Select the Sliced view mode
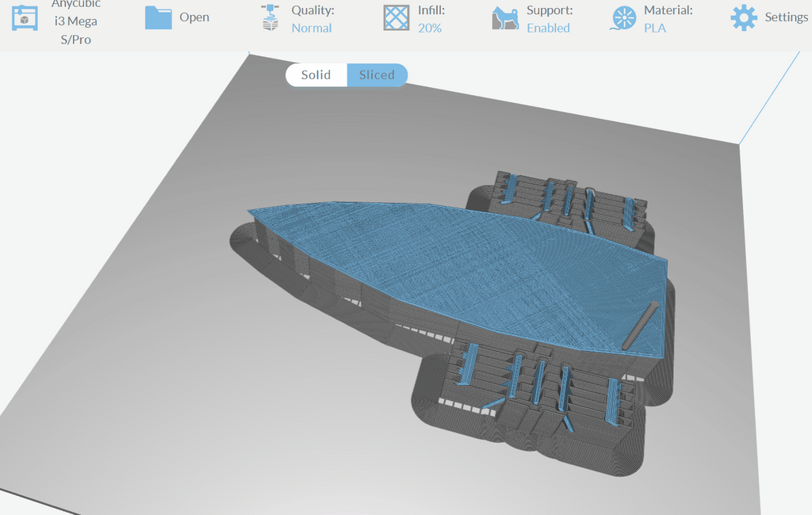 coord(377,75)
